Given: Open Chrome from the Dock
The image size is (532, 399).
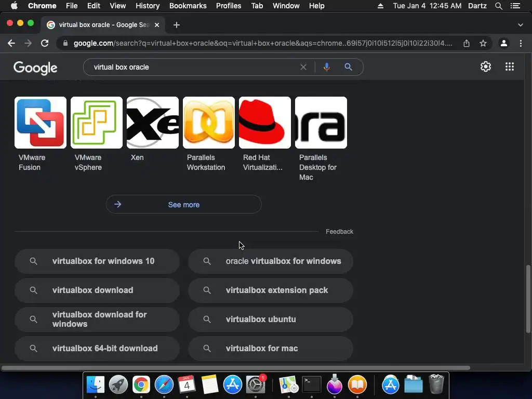Looking at the screenshot, I should click(x=141, y=384).
